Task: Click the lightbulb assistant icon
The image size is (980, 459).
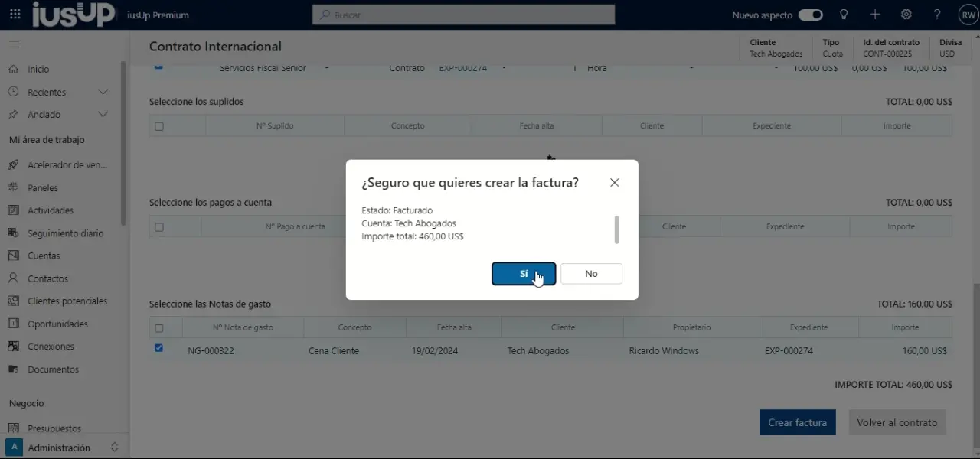Action: [x=844, y=15]
